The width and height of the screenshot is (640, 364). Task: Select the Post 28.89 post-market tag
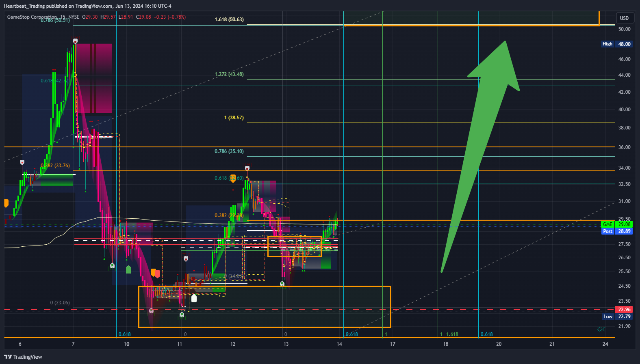click(617, 231)
